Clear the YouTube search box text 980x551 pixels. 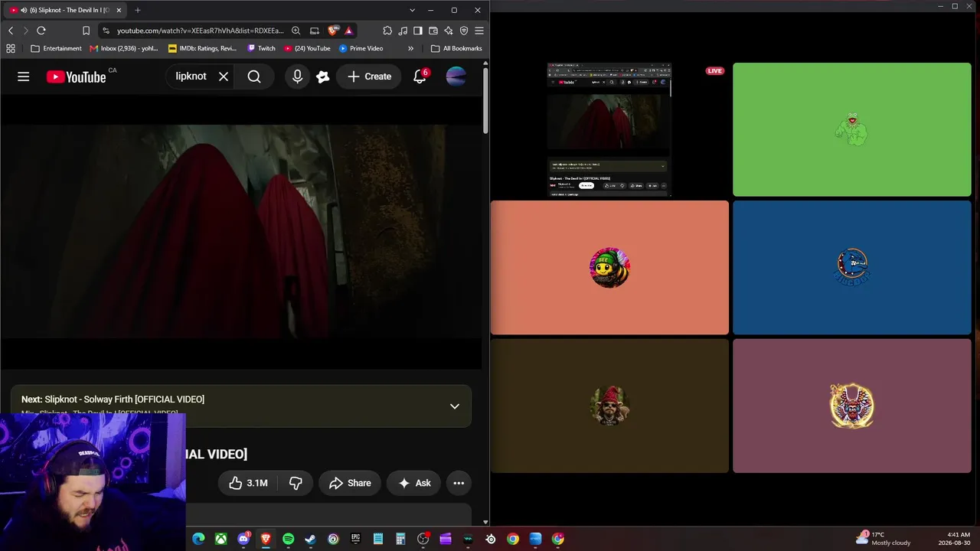(224, 77)
